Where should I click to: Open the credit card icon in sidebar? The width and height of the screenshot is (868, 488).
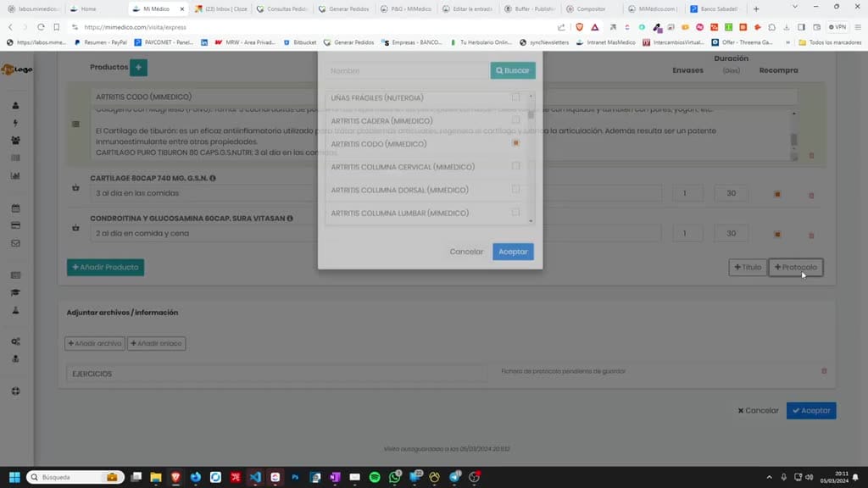point(15,225)
